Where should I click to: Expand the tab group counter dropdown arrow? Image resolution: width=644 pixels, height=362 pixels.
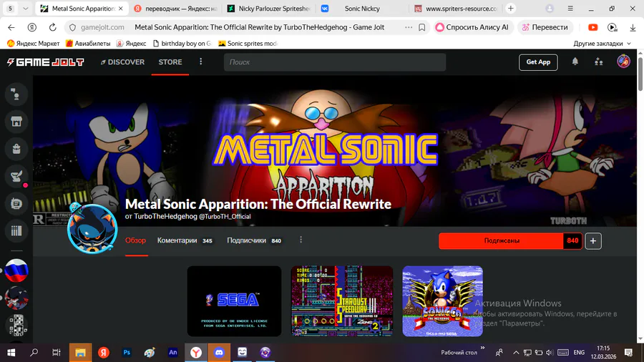pyautogui.click(x=26, y=8)
